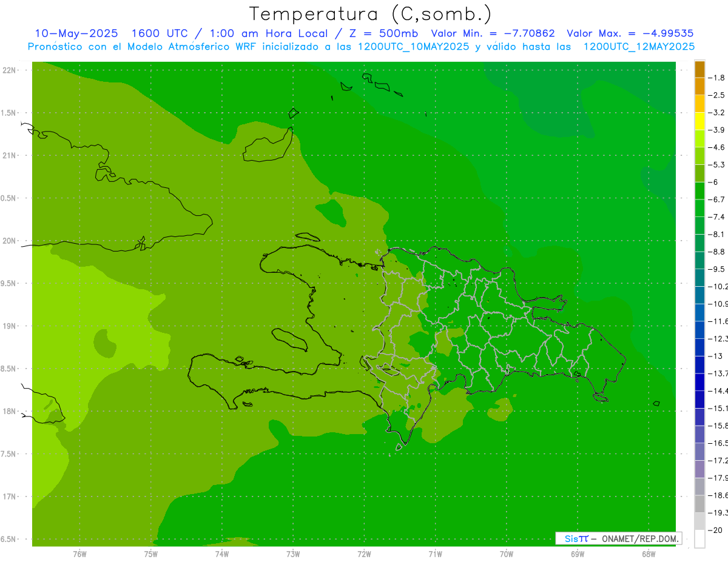Screen dimensions: 728x562
Task: Click the "69W" longitude label
Action: pos(578,554)
